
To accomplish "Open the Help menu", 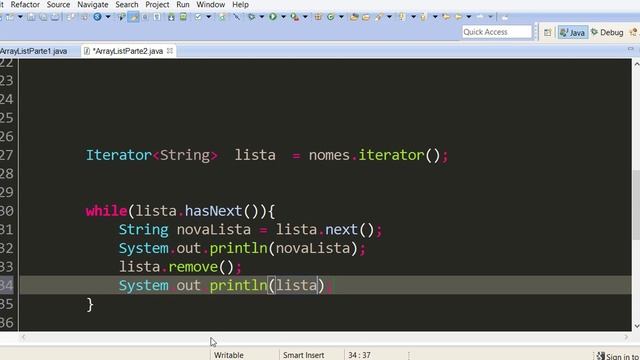I will click(240, 4).
